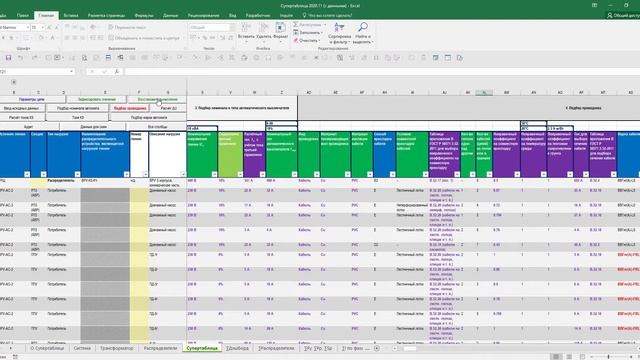Increase font size with the large A icon
This screenshot has width=640, height=360.
pyautogui.click(x=49, y=27)
